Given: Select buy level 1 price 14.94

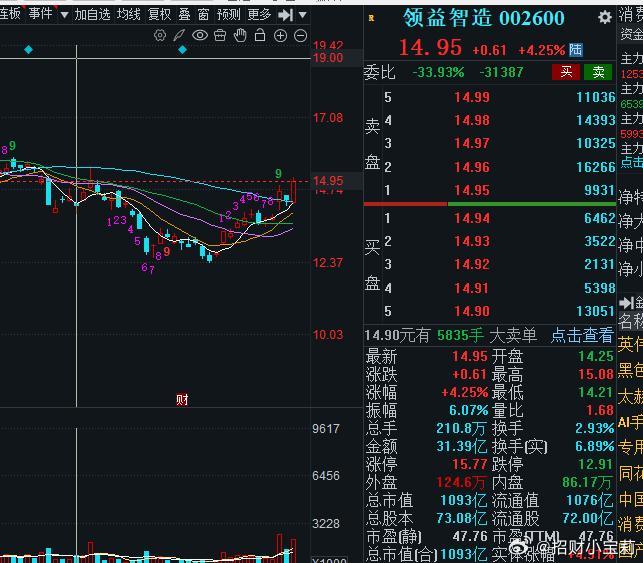Looking at the screenshot, I should coord(472,218).
